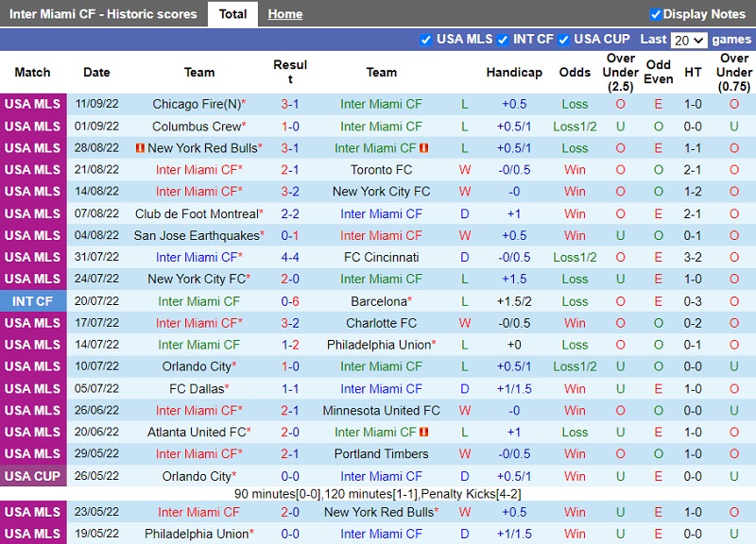
Task: Click red card icon on 28/08/22 Inter Miami row
Action: [424, 148]
